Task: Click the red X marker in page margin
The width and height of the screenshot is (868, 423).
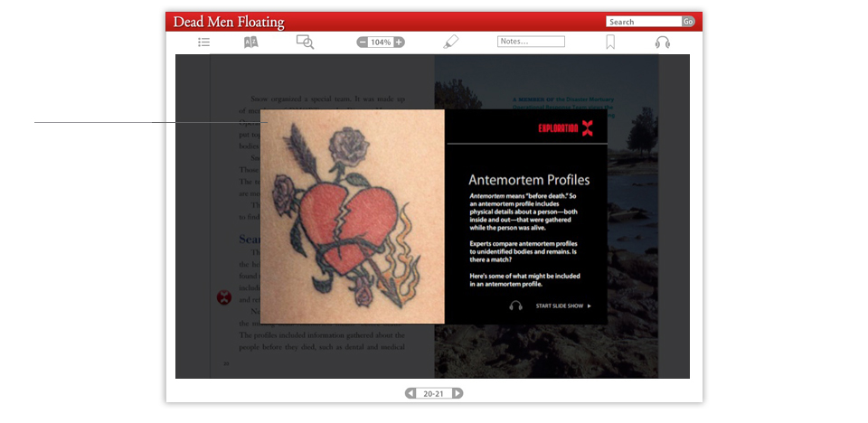Action: [x=224, y=297]
